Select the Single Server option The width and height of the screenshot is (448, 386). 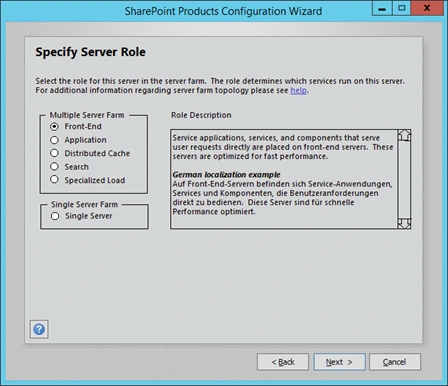tap(55, 216)
